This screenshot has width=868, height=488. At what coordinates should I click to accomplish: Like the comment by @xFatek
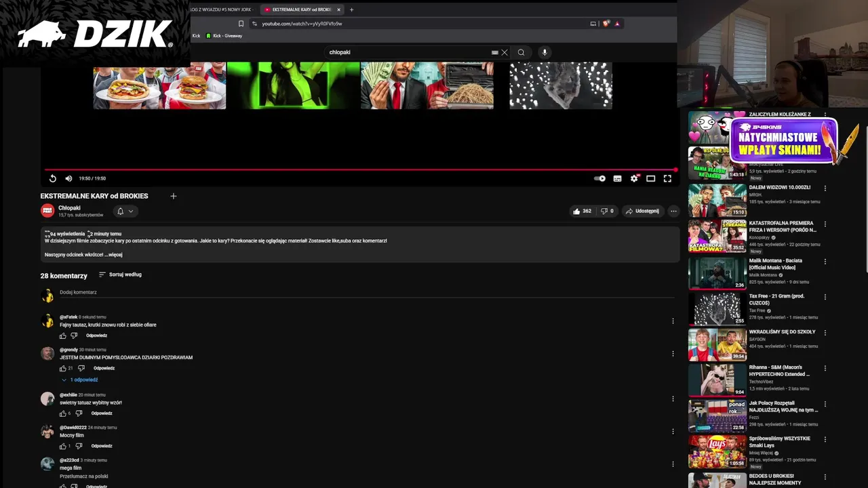click(63, 335)
